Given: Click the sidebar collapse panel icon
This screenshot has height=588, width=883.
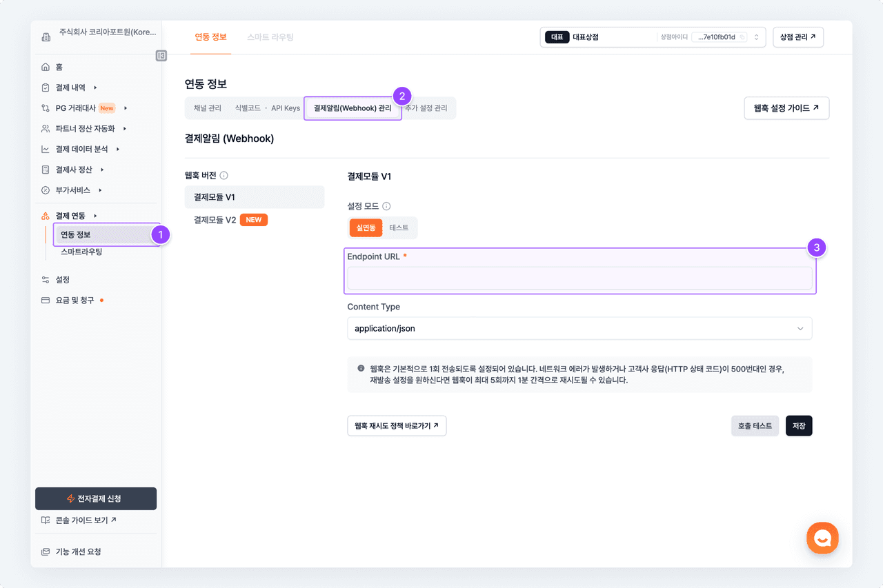Looking at the screenshot, I should click(x=161, y=56).
